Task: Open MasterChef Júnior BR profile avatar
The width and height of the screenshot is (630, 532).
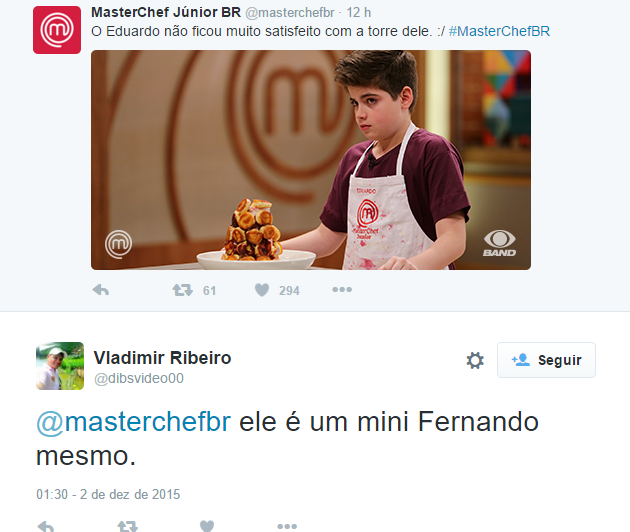Action: tap(57, 30)
